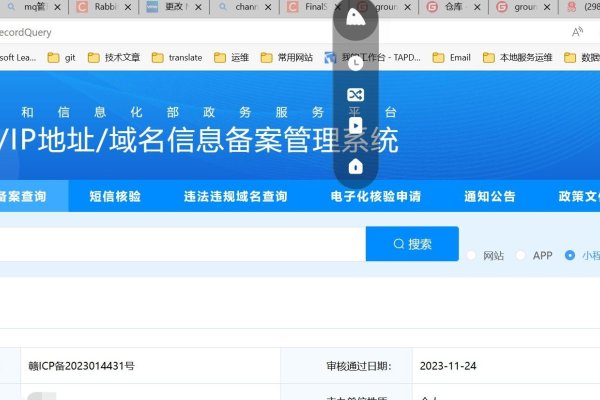The height and width of the screenshot is (400, 600).
Task: Open the 技术文章 bookmark folder
Action: [x=114, y=58]
